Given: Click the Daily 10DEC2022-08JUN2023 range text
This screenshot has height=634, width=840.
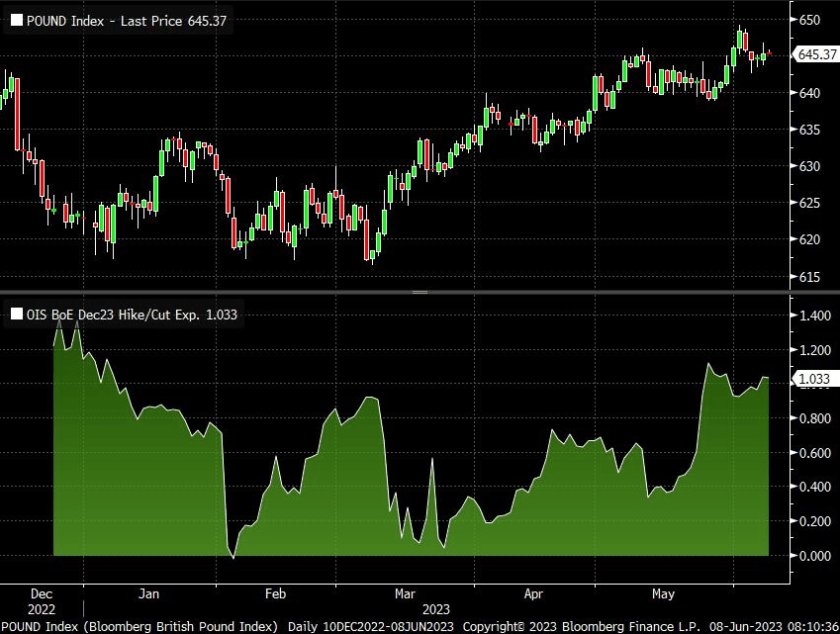Looking at the screenshot, I should [370, 626].
